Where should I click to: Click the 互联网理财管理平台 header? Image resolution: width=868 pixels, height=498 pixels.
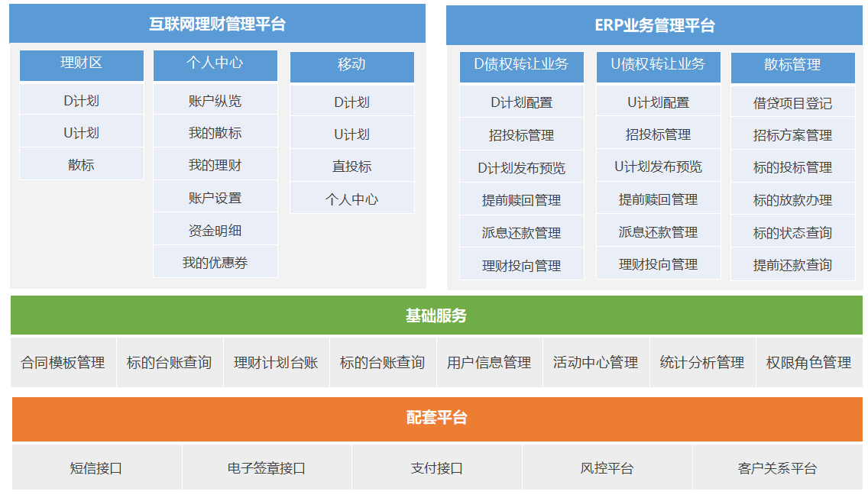(x=217, y=24)
